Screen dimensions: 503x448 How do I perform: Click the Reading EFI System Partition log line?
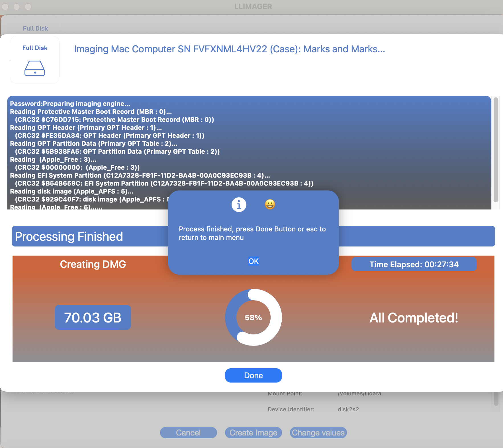click(x=140, y=175)
